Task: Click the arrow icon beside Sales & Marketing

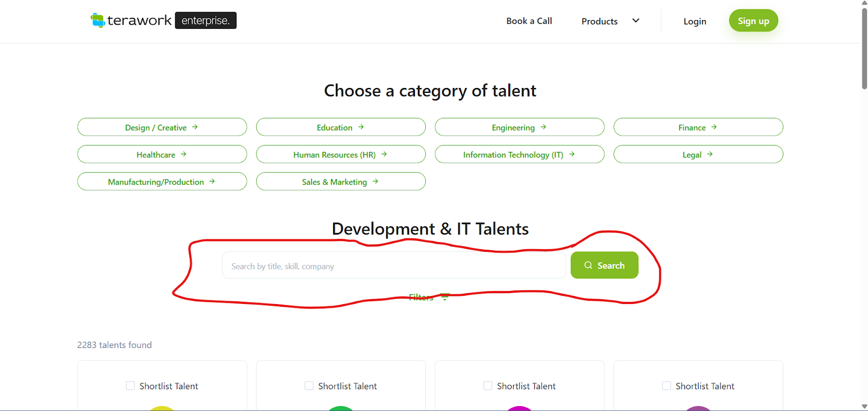Action: coord(375,181)
